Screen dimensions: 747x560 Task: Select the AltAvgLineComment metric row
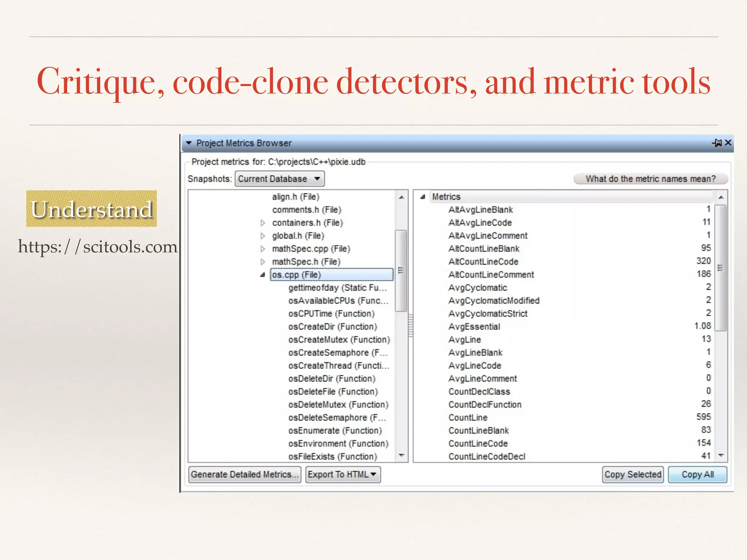click(x=580, y=236)
